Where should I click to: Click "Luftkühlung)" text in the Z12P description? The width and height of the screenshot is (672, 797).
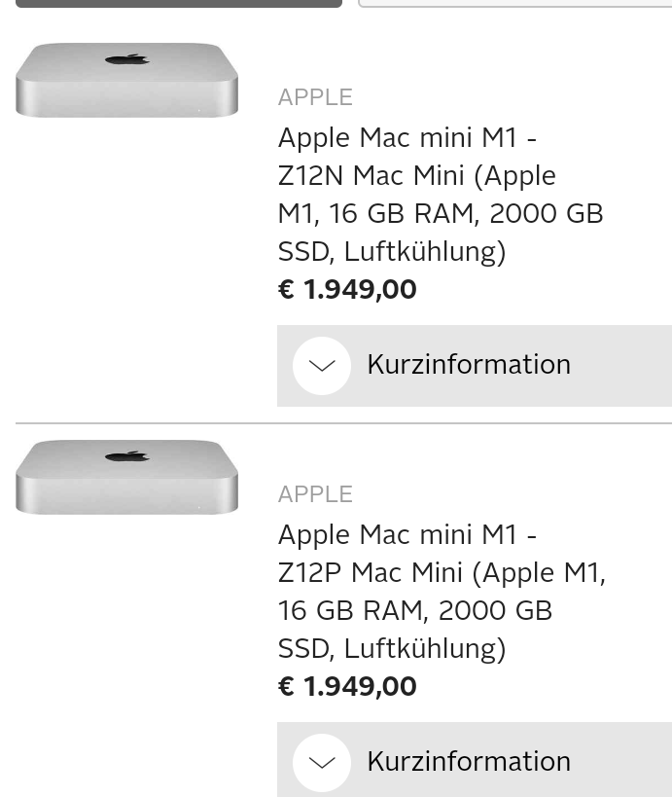pos(425,649)
